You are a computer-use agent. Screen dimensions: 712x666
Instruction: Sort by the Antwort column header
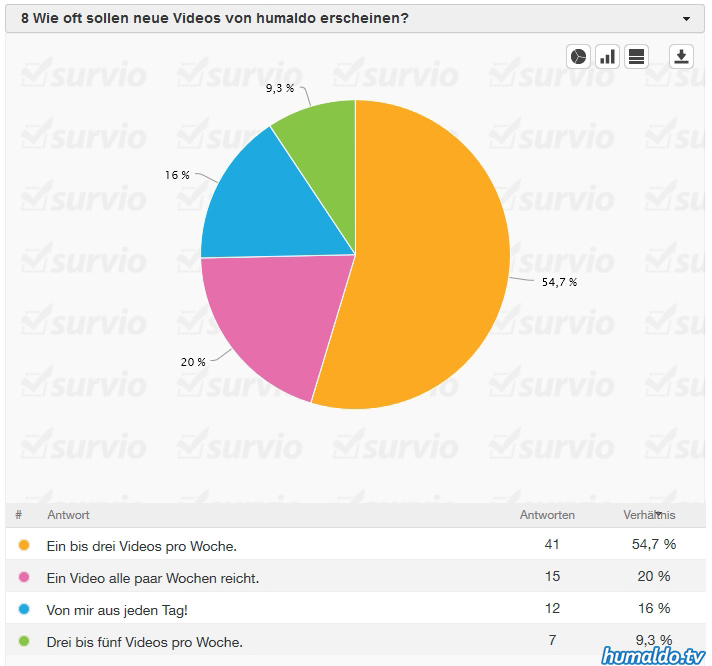(x=68, y=515)
